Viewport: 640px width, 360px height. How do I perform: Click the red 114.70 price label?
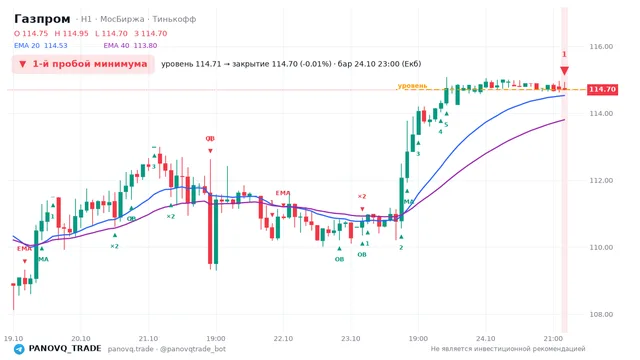(x=602, y=89)
